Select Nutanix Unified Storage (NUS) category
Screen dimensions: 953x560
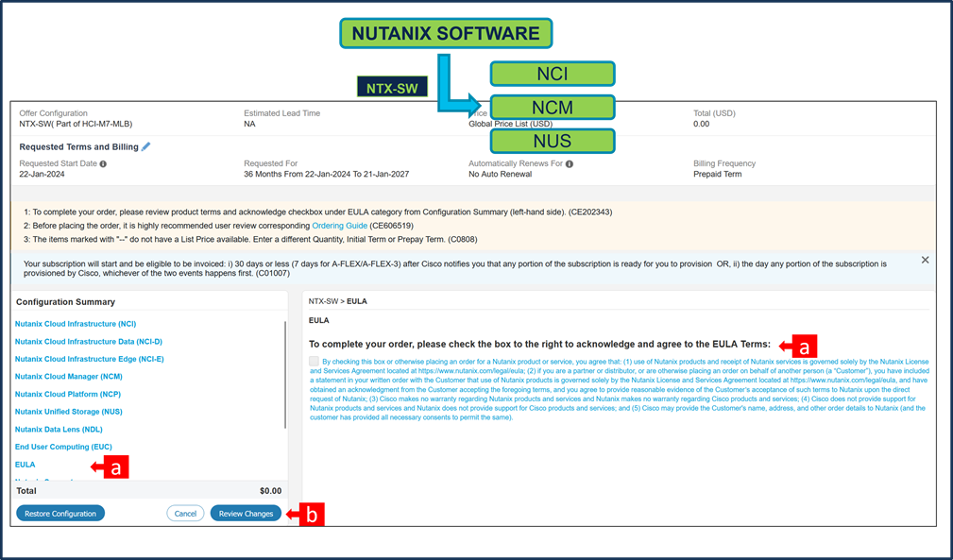[x=69, y=412]
